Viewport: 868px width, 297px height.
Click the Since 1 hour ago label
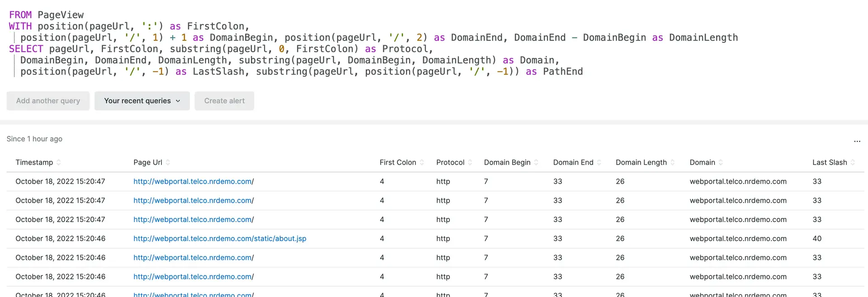click(34, 139)
